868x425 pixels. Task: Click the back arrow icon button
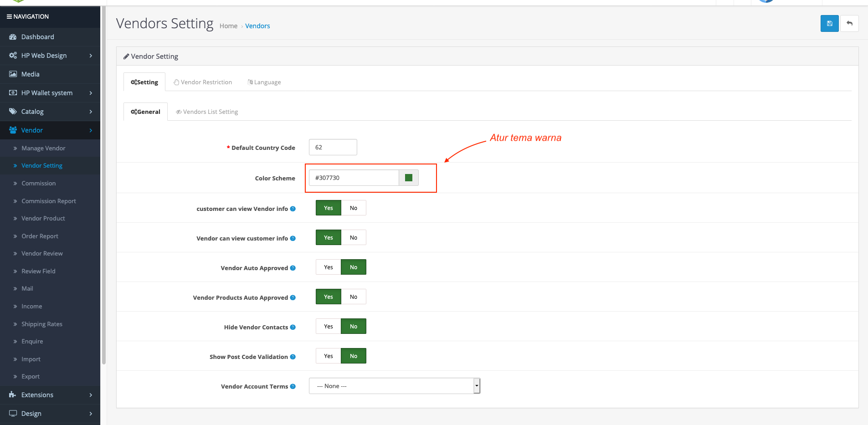pos(849,24)
